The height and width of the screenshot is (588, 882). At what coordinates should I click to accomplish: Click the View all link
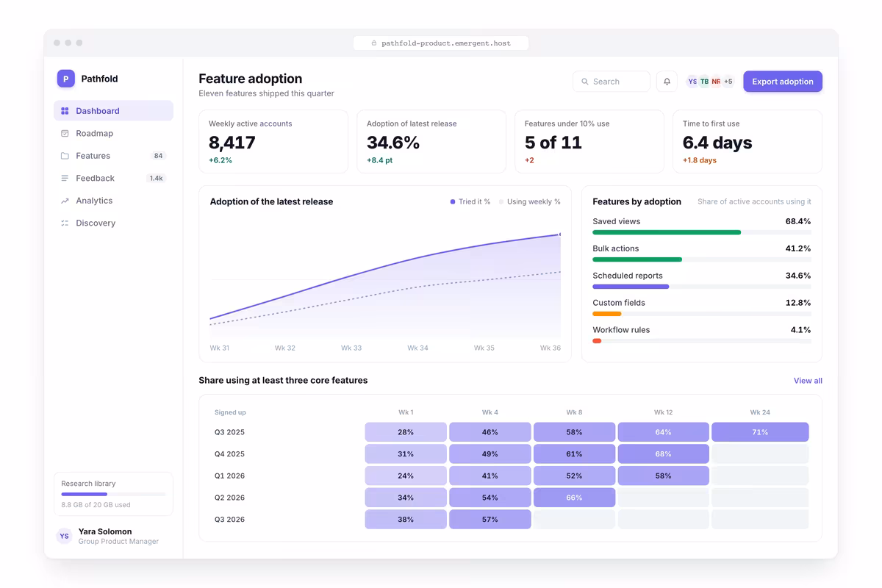(x=808, y=381)
